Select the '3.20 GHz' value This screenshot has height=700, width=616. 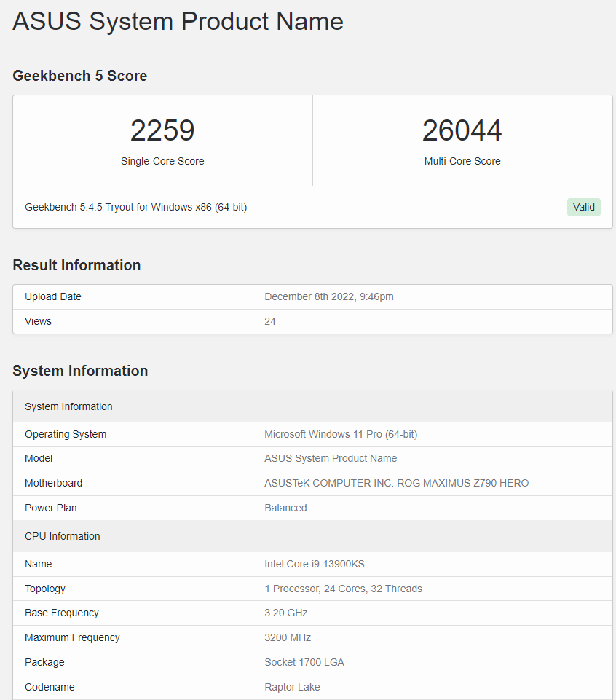click(x=286, y=613)
